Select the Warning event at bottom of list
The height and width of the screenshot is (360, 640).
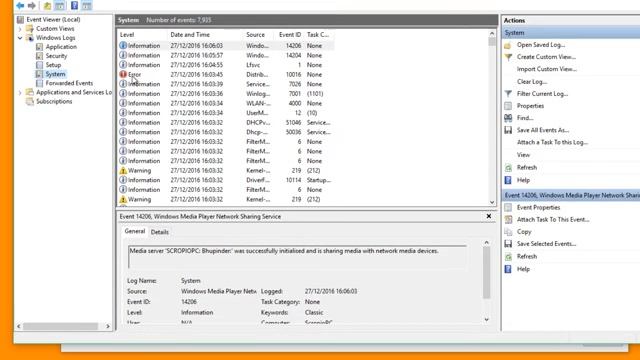click(226, 200)
